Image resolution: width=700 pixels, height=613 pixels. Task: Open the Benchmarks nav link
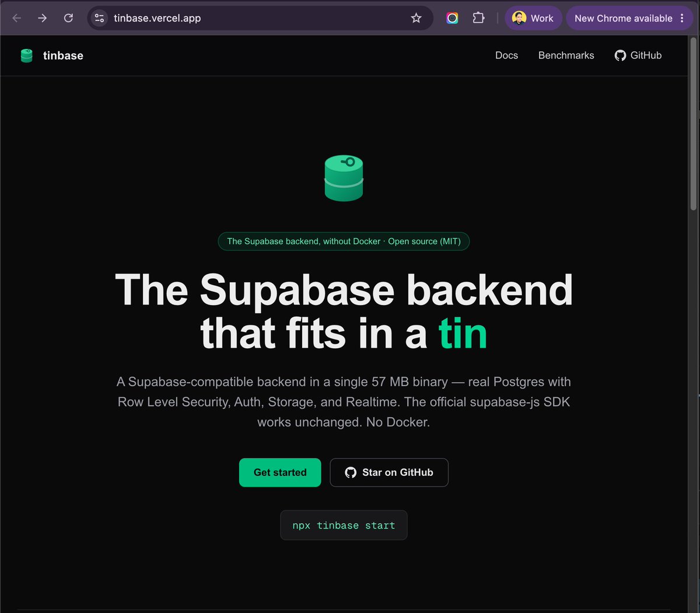coord(566,55)
